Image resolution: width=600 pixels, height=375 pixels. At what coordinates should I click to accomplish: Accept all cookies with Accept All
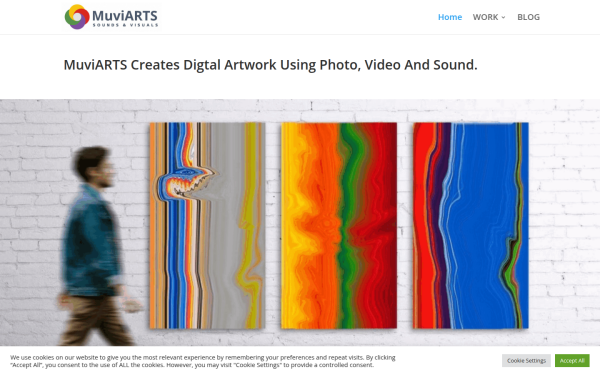572,360
